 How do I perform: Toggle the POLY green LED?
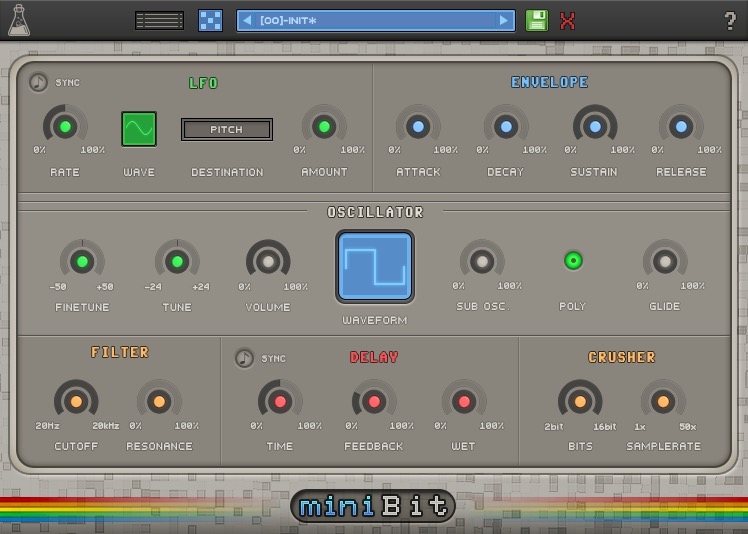click(x=573, y=261)
